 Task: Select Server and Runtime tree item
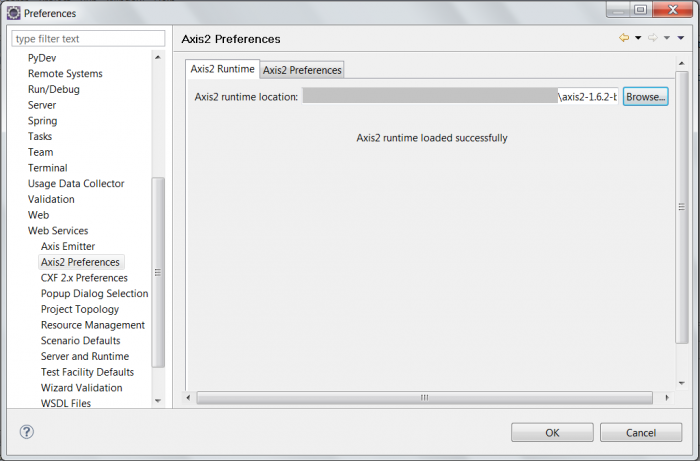tap(85, 356)
